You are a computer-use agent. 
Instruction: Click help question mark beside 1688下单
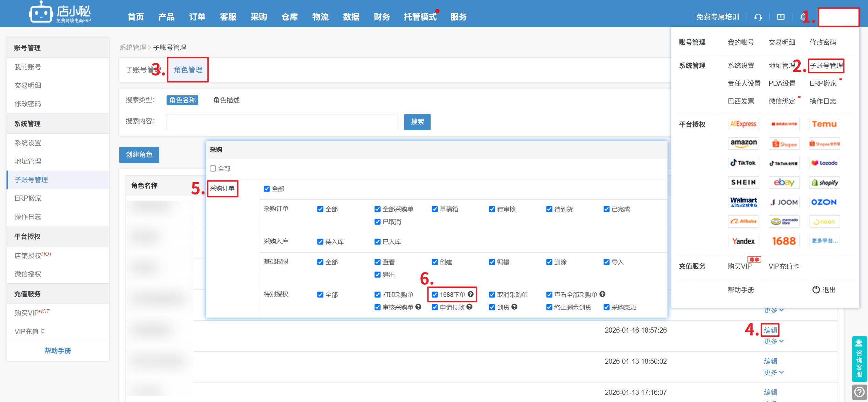pyautogui.click(x=471, y=294)
